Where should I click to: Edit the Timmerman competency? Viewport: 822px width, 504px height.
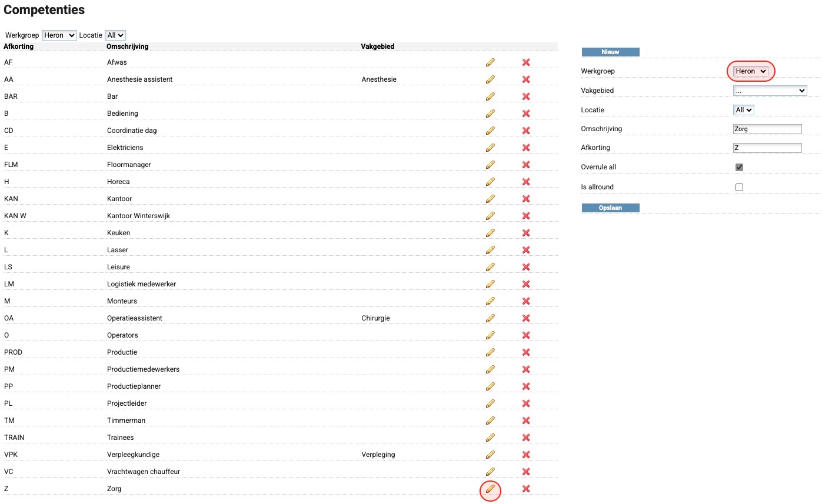(490, 420)
